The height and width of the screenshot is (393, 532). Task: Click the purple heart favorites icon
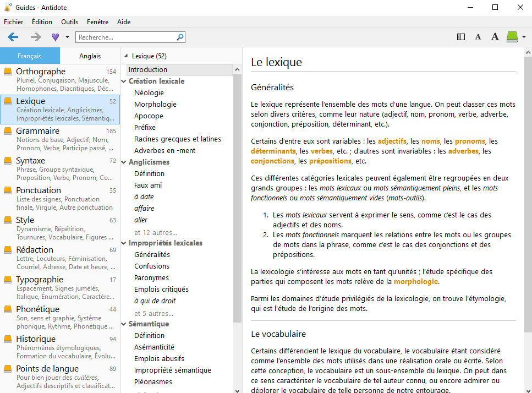click(x=56, y=37)
